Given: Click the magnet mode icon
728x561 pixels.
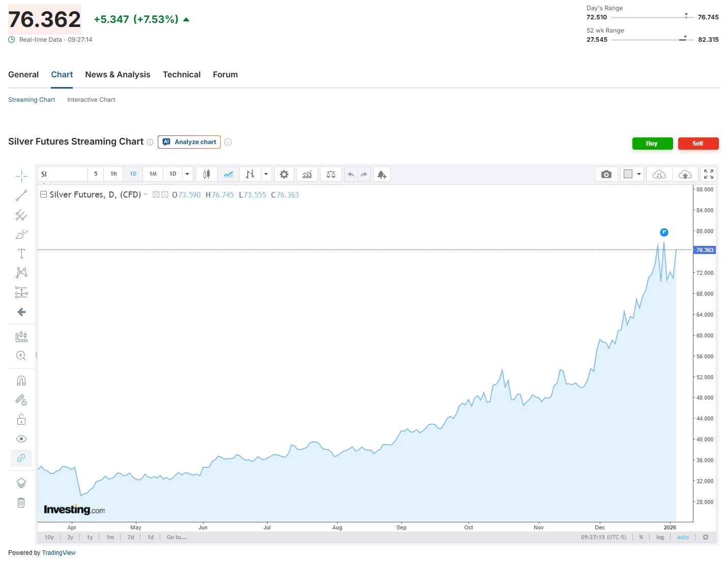Looking at the screenshot, I should pos(21,380).
